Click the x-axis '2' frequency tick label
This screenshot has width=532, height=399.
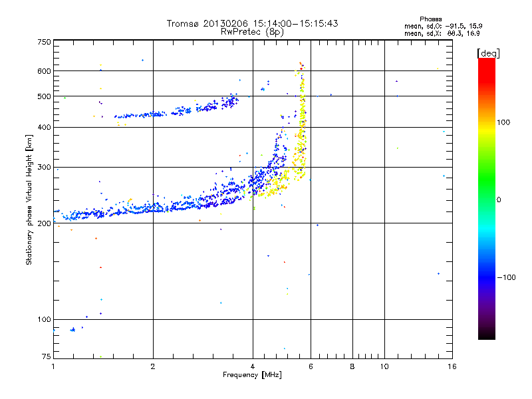153,366
